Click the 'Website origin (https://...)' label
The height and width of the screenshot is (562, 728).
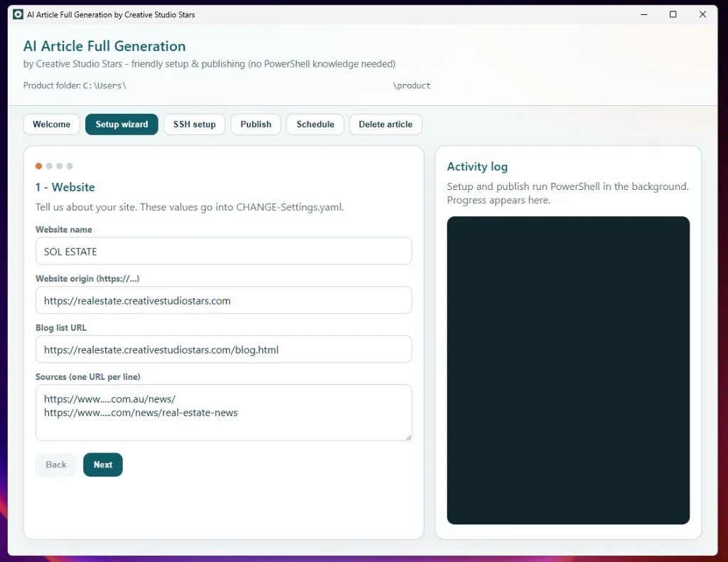click(87, 279)
